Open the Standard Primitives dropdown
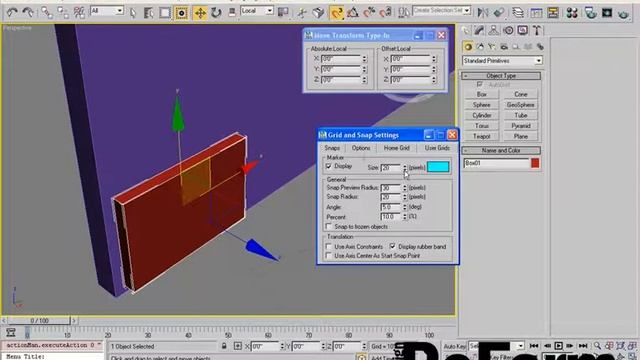 coord(538,61)
